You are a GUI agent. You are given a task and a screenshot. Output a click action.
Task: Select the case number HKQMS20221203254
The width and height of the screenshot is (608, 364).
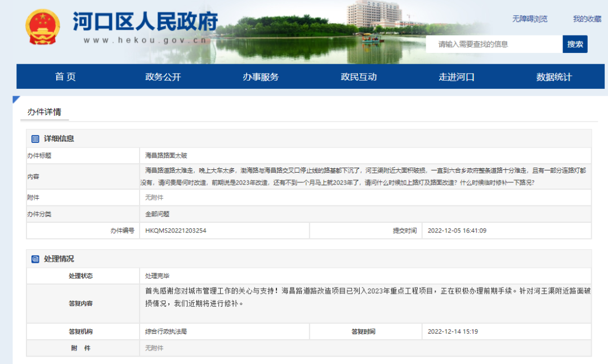tap(176, 231)
